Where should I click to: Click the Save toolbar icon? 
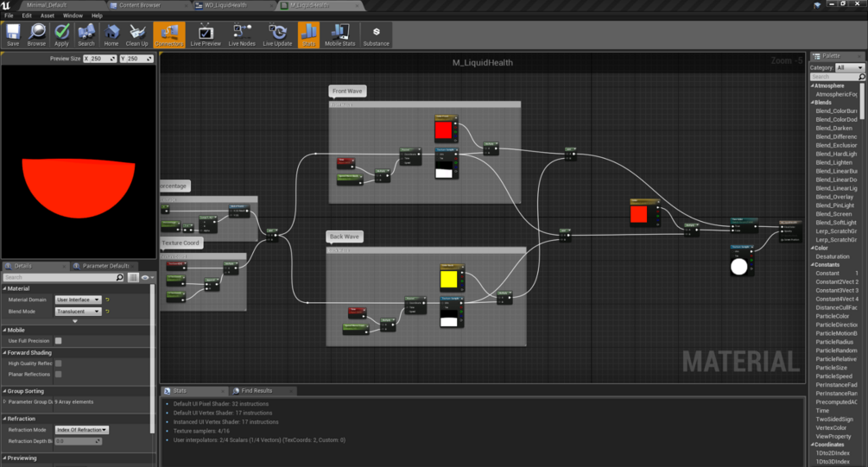coord(13,35)
